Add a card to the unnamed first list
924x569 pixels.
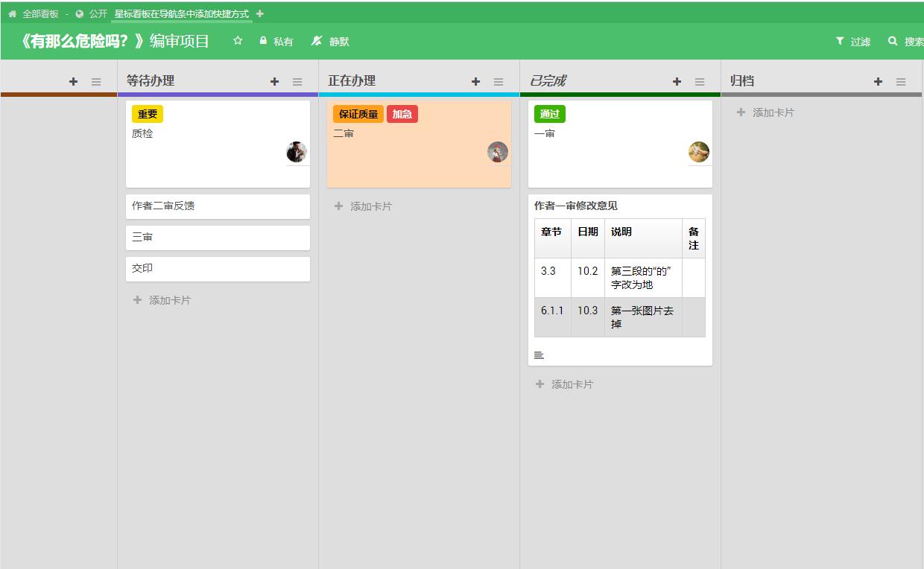click(73, 82)
